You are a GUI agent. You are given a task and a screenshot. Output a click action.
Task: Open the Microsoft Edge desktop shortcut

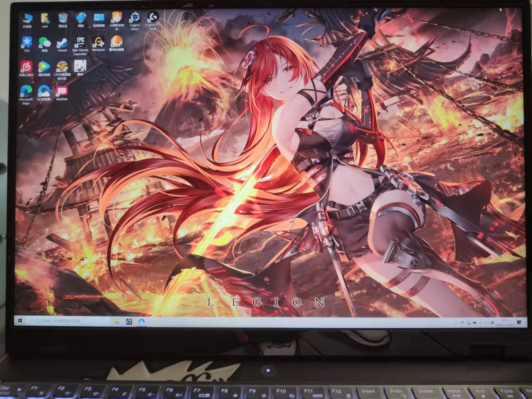pos(26,95)
